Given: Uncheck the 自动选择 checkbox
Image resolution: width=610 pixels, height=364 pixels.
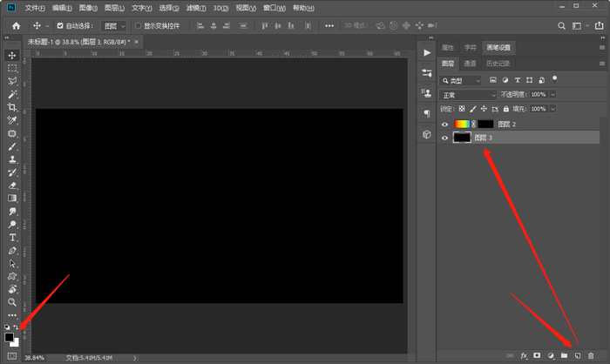Looking at the screenshot, I should [x=60, y=26].
